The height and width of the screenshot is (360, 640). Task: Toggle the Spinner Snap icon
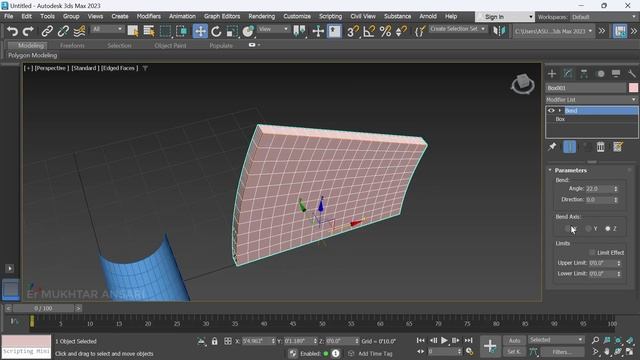[401, 31]
